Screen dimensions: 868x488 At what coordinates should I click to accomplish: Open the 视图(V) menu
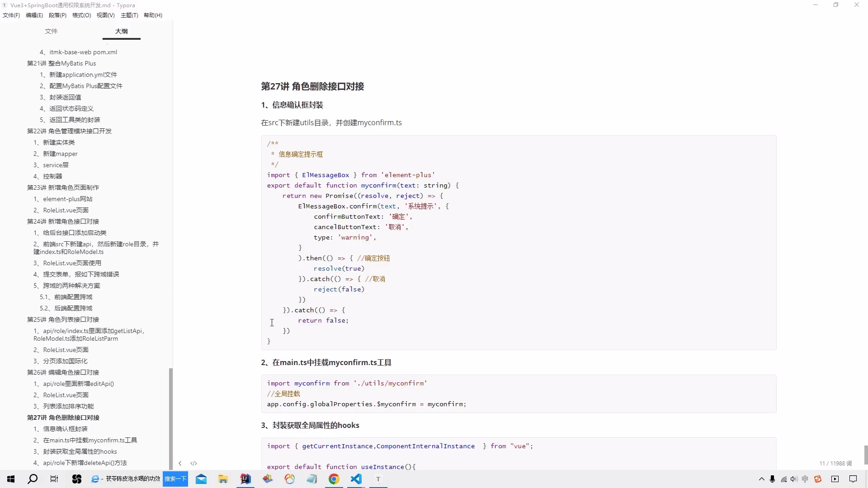point(105,15)
